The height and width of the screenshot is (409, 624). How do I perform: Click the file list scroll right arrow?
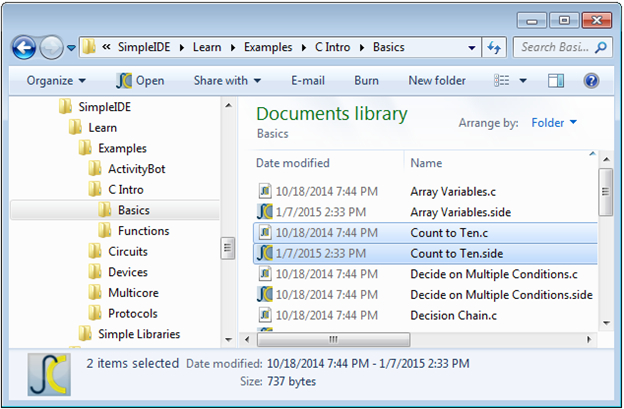tap(589, 339)
